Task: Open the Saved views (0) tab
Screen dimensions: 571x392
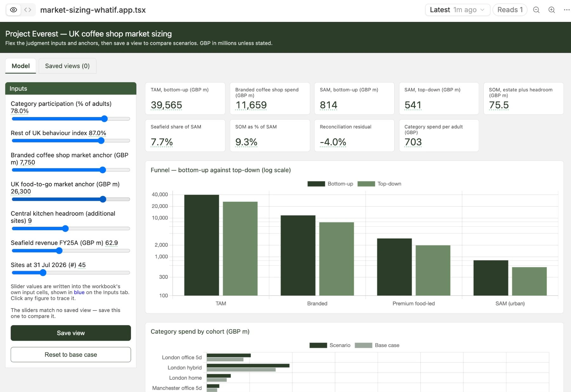Action: click(x=67, y=66)
